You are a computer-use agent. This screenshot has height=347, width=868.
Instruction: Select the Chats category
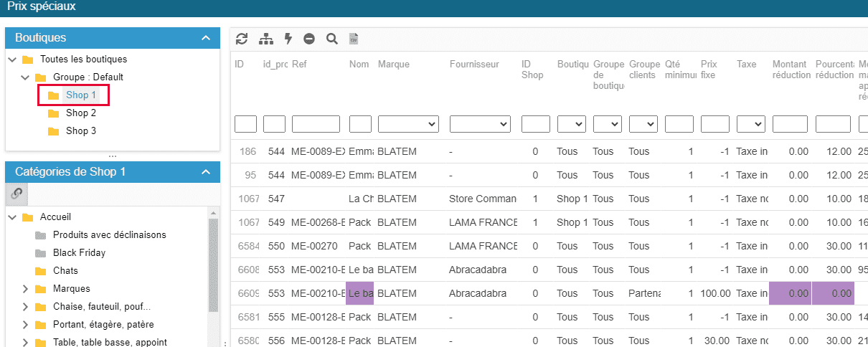pos(65,270)
